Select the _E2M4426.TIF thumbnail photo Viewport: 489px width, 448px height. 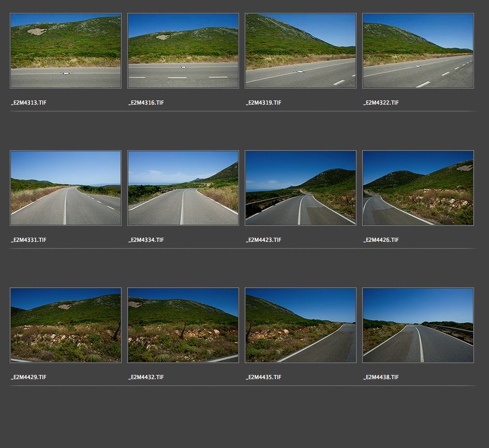click(x=418, y=188)
